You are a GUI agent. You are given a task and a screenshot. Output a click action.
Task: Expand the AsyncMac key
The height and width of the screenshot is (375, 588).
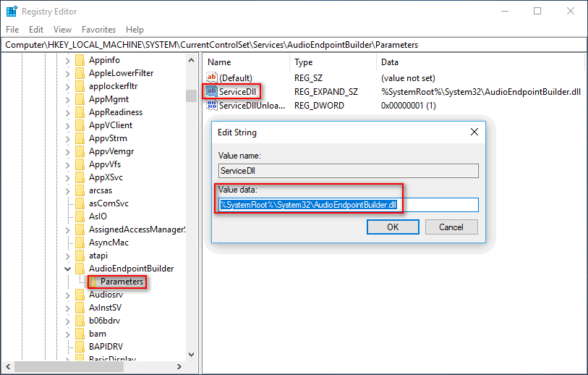pyautogui.click(x=68, y=243)
